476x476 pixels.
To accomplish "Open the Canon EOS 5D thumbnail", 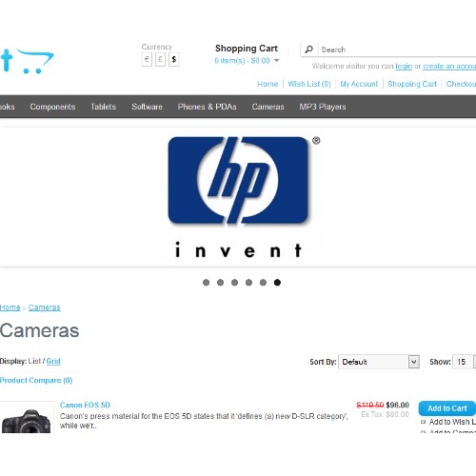I will pyautogui.click(x=27, y=417).
